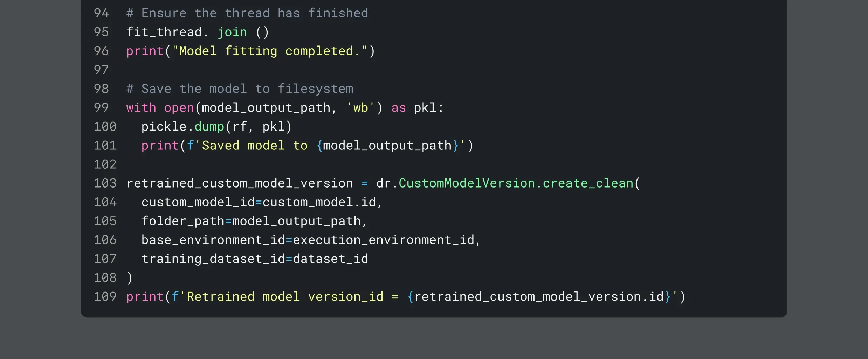Click 'base_environment_id' parameter

[213, 240]
